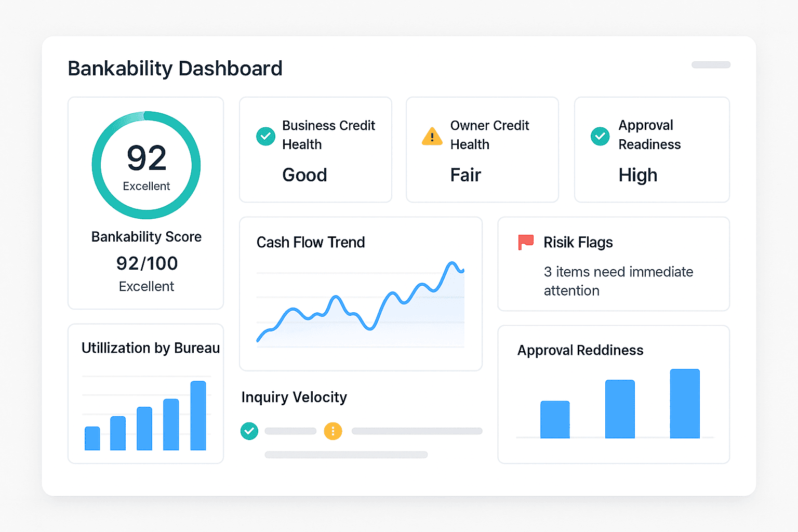Open the Cash Flow Trend chart

[x=361, y=294]
